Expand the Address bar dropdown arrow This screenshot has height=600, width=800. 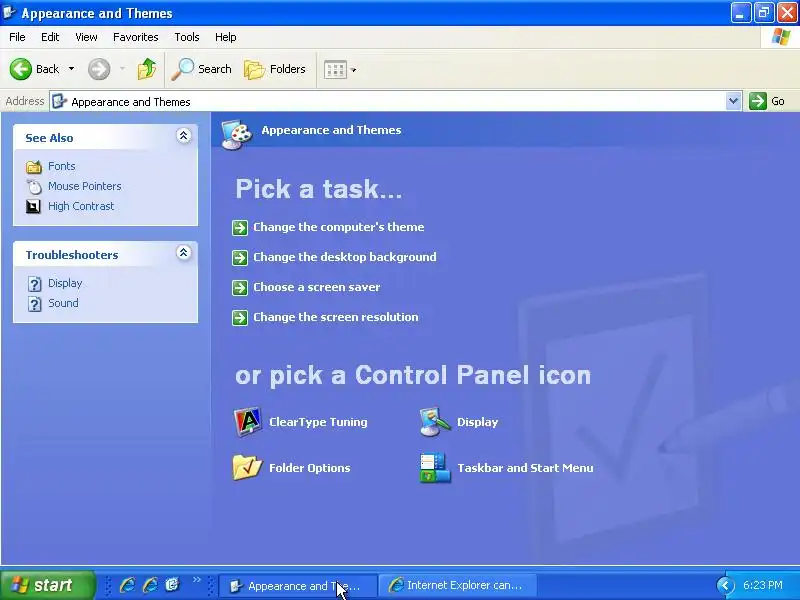734,101
